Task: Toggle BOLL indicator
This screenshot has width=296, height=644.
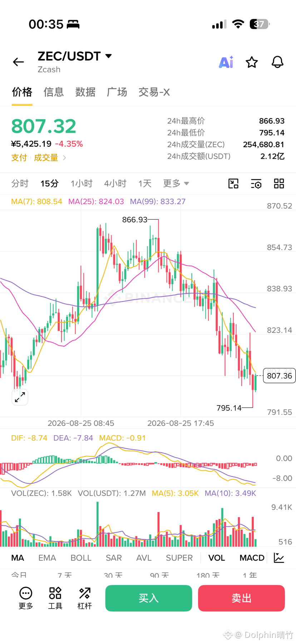Action: point(81,558)
